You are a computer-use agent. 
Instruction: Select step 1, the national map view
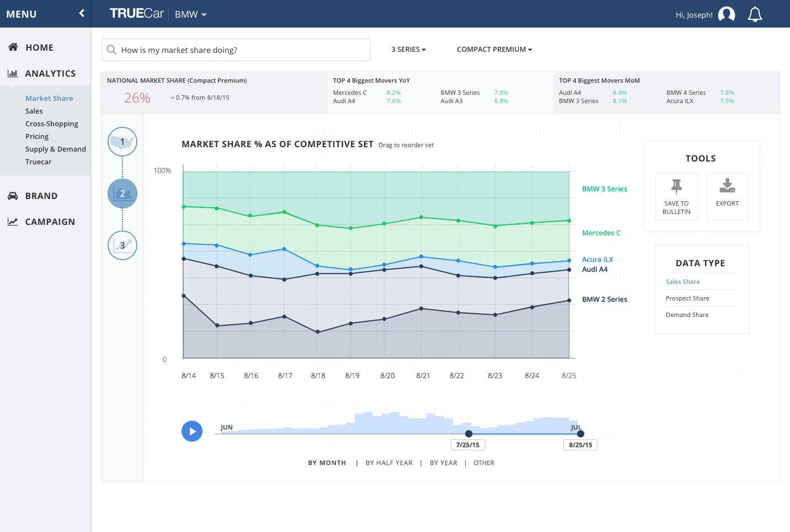122,142
